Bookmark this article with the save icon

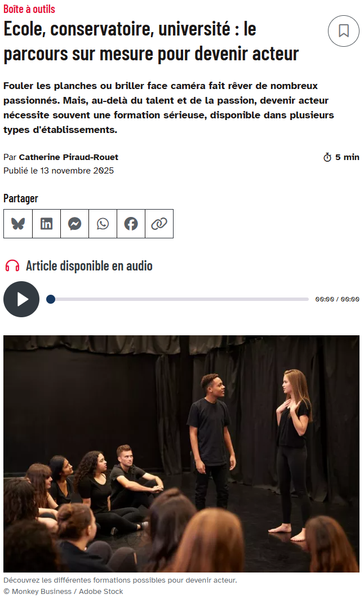coord(343,31)
